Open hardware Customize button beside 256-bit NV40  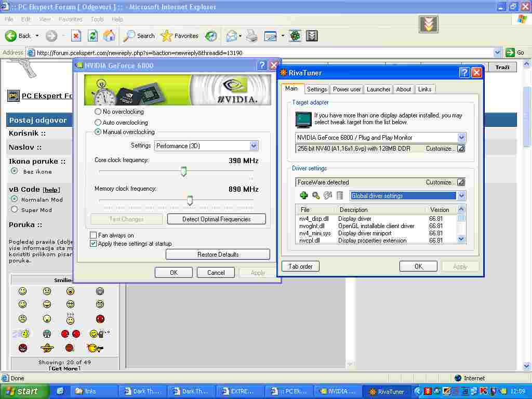tap(461, 149)
